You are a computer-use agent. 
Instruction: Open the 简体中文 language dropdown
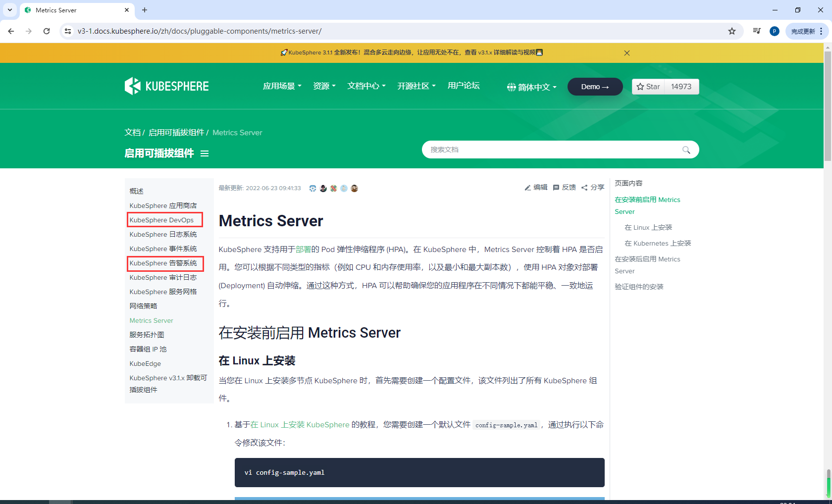coord(532,87)
